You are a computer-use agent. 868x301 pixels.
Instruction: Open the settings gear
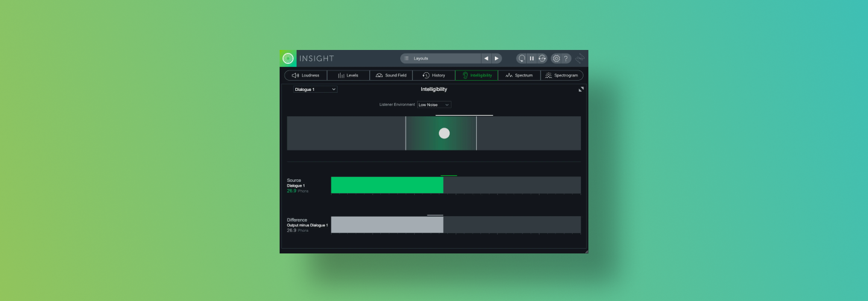tap(556, 58)
